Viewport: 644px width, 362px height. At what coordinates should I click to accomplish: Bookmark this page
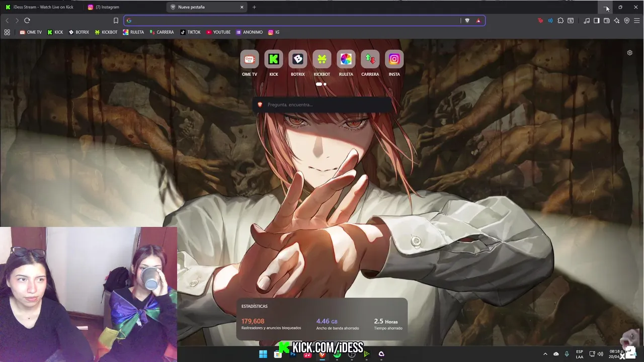116,21
